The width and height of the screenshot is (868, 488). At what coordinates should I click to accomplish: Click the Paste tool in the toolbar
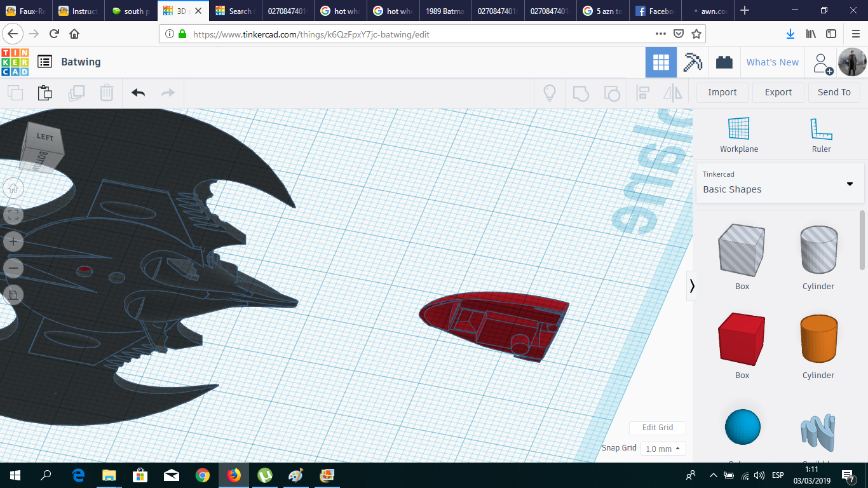click(45, 93)
